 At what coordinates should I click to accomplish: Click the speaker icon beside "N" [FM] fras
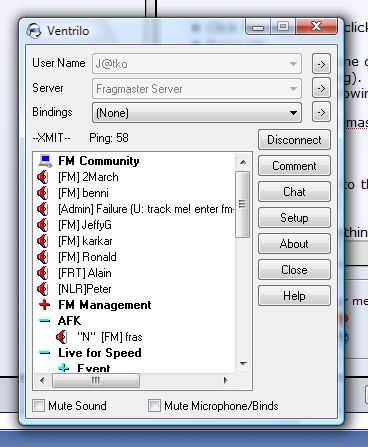click(x=62, y=337)
